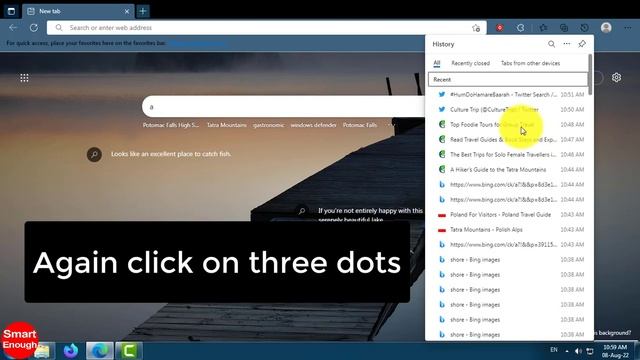Open page settings gear on new tab page

[616, 78]
